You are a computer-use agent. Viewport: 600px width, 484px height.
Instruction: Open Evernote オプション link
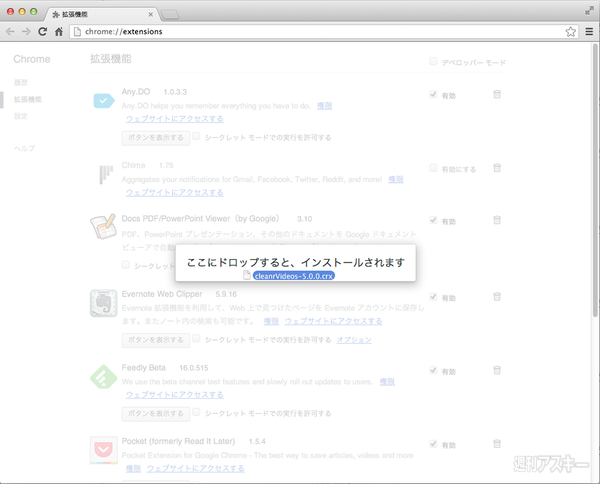[x=354, y=340]
